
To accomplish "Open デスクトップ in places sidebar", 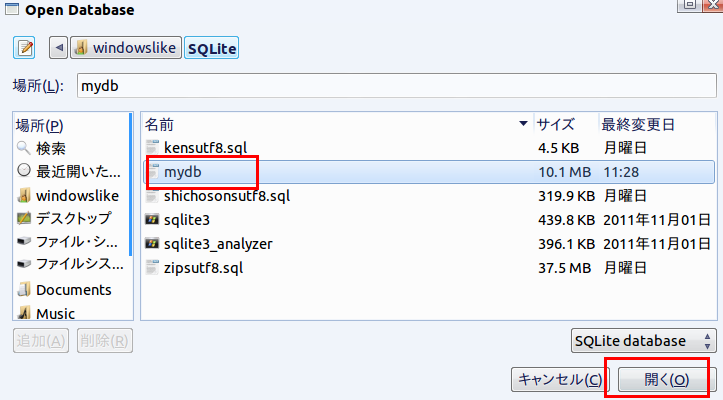I will click(x=70, y=218).
